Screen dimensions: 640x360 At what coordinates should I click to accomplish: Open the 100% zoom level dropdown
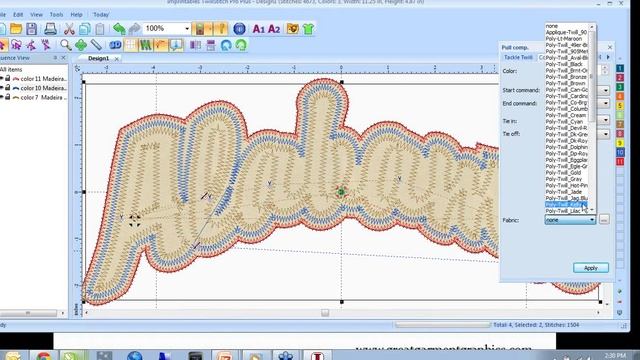187,29
